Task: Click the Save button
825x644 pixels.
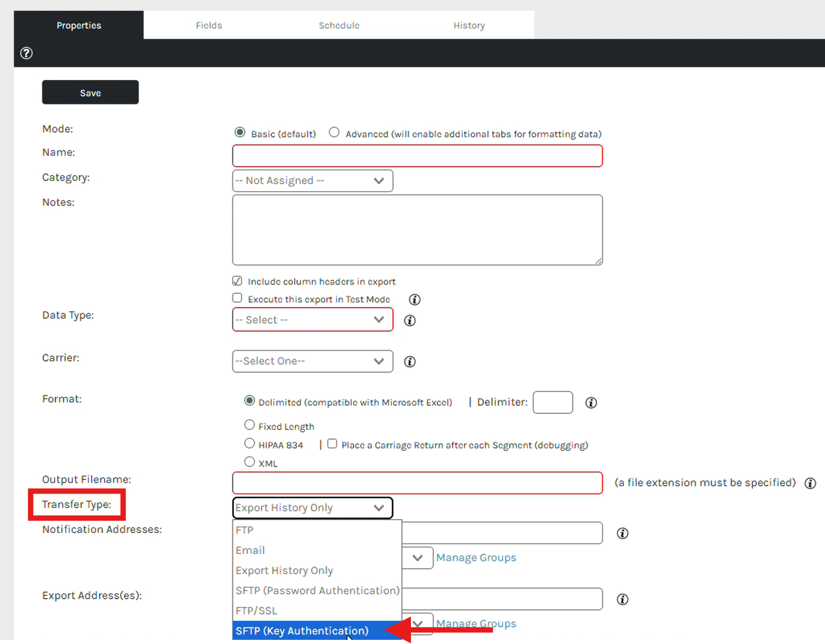Action: tap(90, 93)
